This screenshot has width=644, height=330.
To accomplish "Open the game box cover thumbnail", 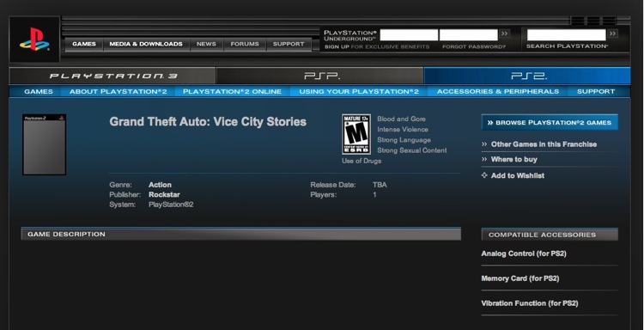I will click(x=45, y=144).
